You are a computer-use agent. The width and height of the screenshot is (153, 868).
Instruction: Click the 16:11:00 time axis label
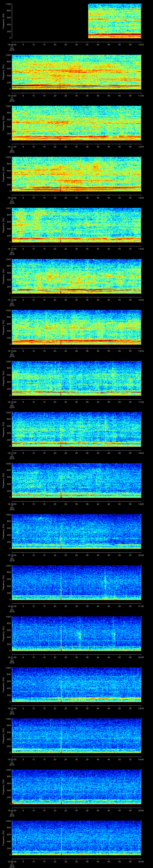click(x=12, y=147)
